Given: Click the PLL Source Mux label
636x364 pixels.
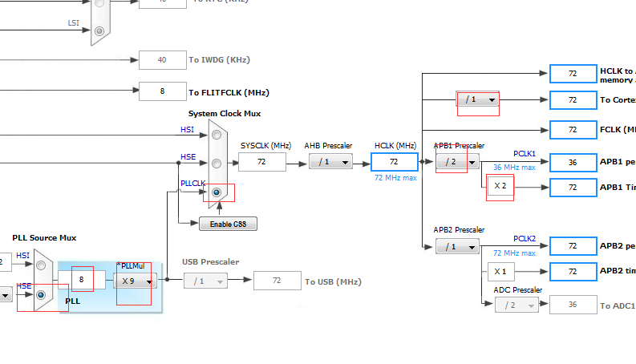Looking at the screenshot, I should tap(44, 238).
